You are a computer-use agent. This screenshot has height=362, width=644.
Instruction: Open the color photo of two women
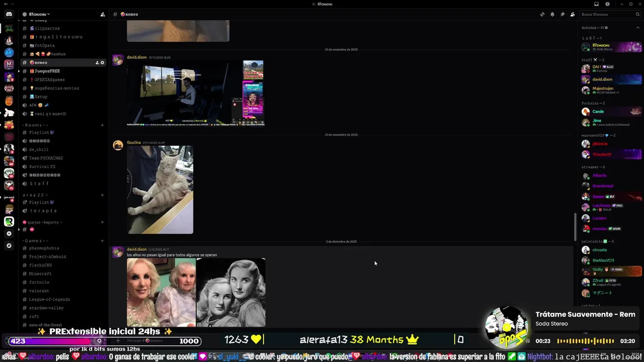162,293
